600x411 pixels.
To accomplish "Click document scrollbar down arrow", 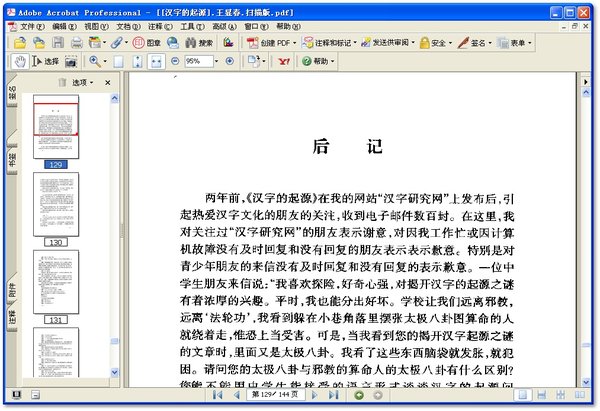I will coord(586,382).
